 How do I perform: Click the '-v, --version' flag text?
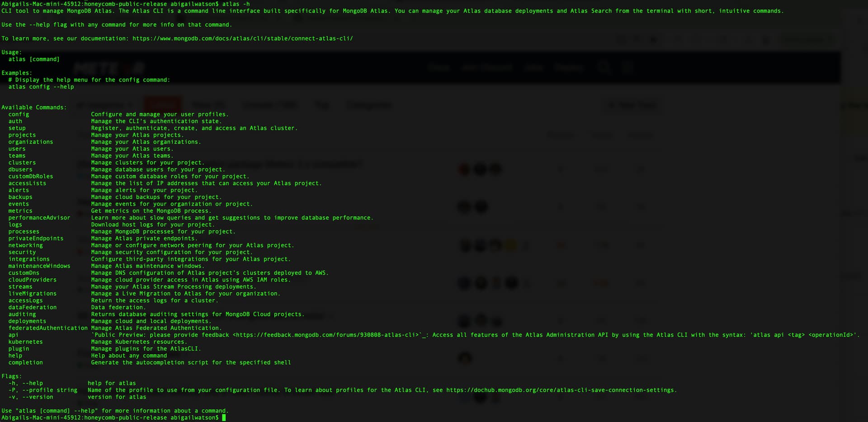31,397
